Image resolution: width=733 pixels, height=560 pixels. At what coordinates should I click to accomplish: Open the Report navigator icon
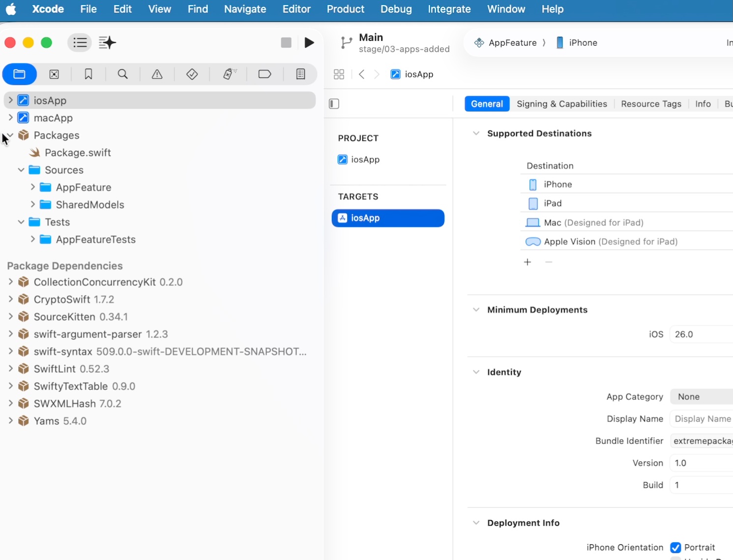pyautogui.click(x=300, y=74)
